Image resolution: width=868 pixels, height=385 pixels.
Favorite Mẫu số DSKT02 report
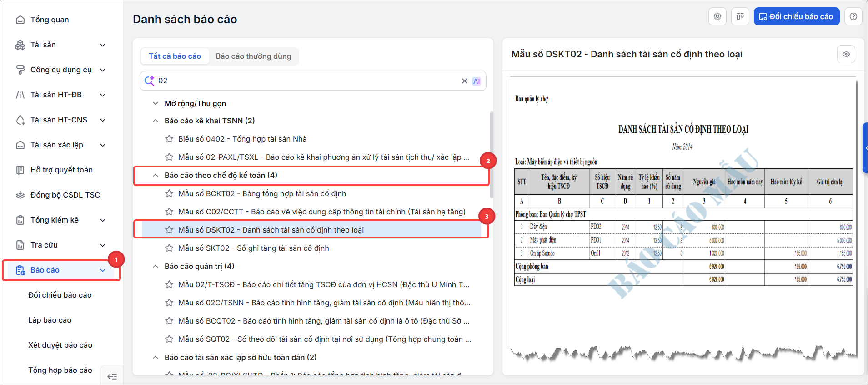[169, 230]
